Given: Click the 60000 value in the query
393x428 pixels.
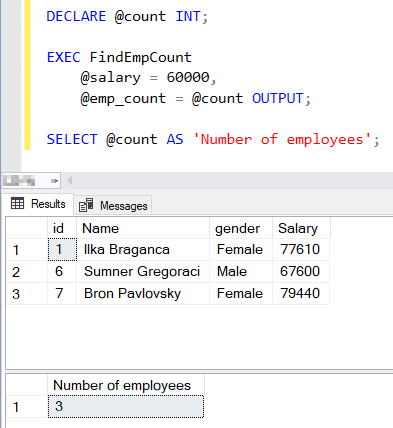Looking at the screenshot, I should click(188, 77).
